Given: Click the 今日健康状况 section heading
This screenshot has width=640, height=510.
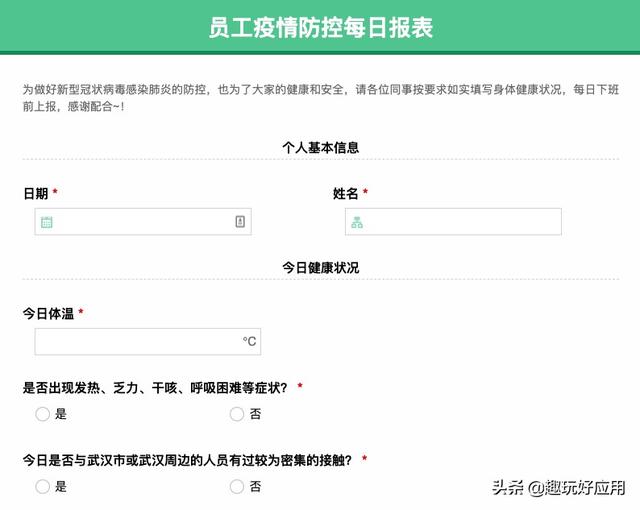Looking at the screenshot, I should [x=320, y=268].
